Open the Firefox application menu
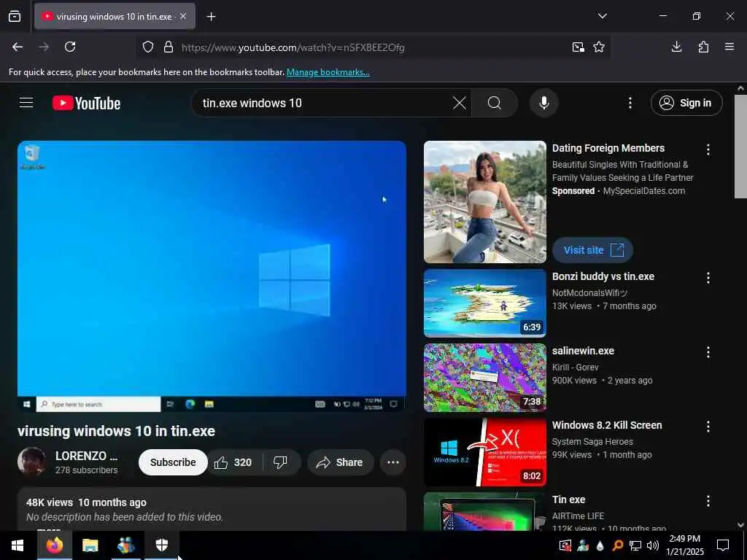This screenshot has width=747, height=560. click(x=729, y=47)
